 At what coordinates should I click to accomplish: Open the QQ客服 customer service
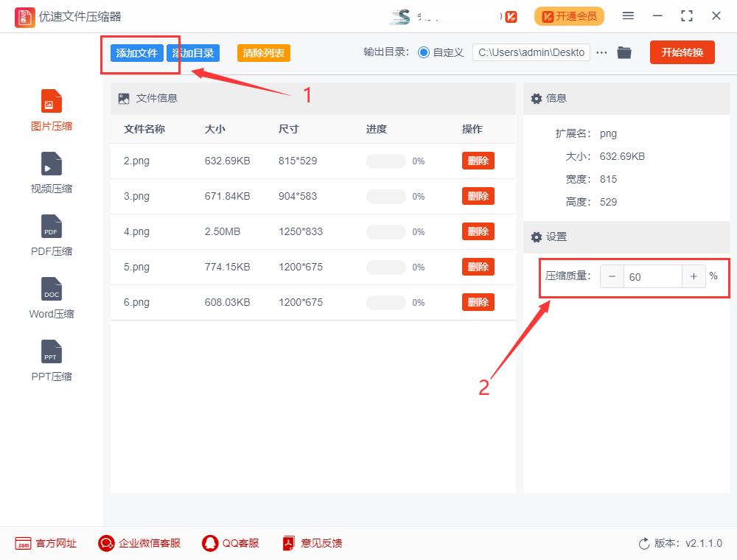[231, 543]
